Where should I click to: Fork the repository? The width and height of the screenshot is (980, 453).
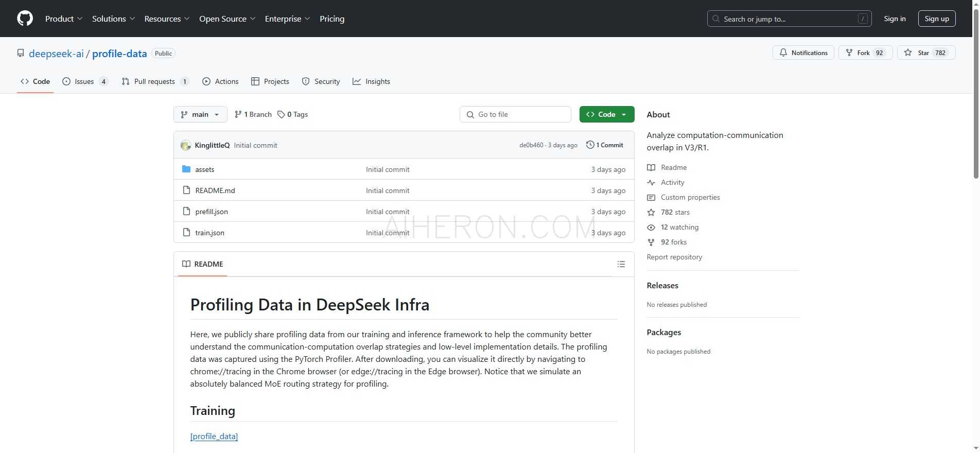(x=865, y=53)
